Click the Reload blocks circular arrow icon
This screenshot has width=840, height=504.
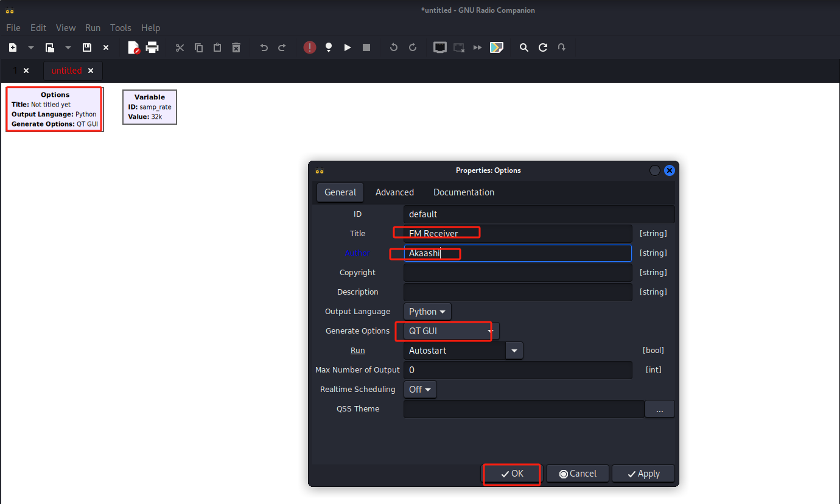(x=543, y=47)
